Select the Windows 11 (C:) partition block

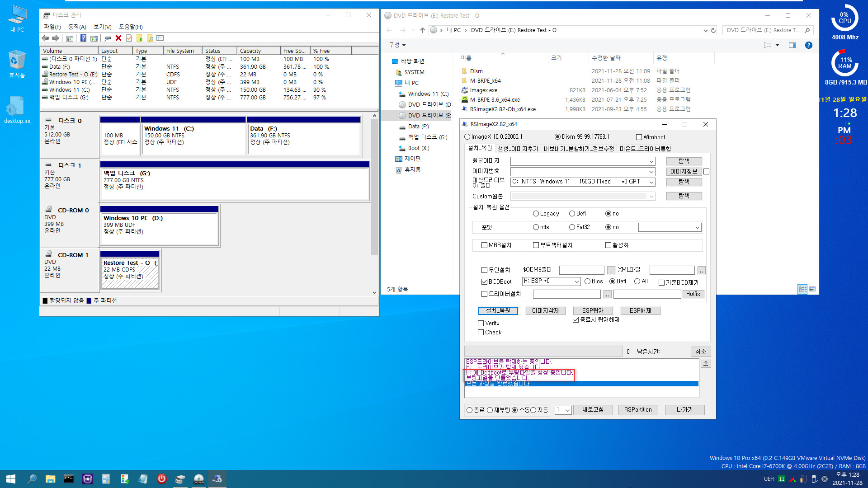pos(193,136)
